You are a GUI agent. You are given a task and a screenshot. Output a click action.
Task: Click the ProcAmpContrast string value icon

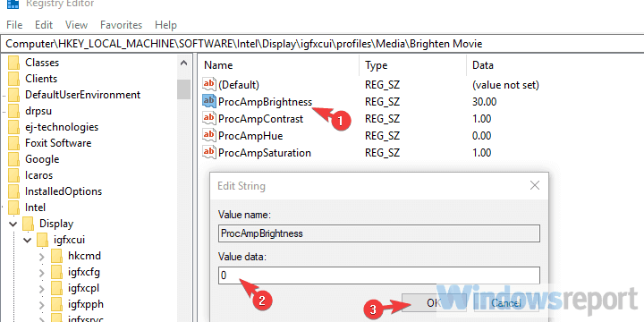(209, 119)
